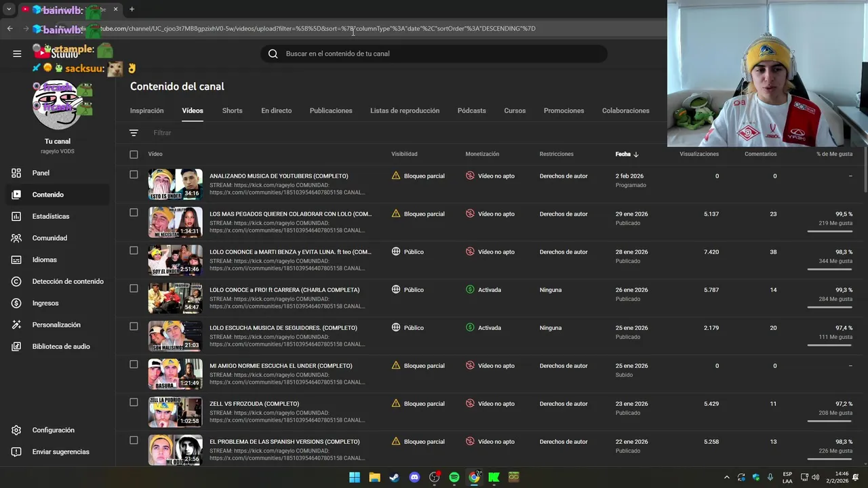Check LOS MAS PEGADOS video checkbox
The width and height of the screenshot is (868, 488).
click(134, 212)
